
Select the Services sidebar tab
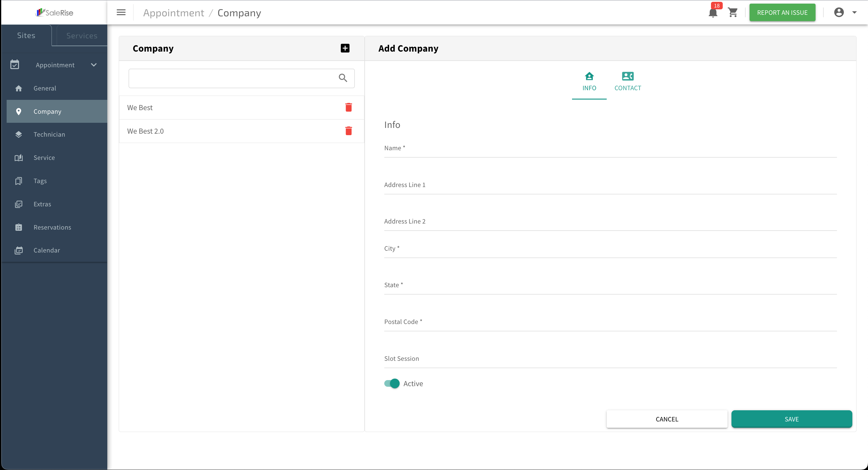(x=82, y=35)
